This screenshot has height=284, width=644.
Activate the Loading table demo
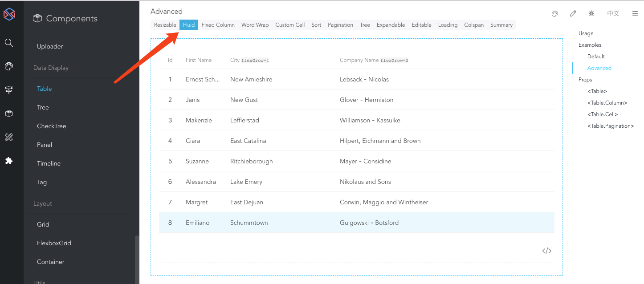coord(448,25)
